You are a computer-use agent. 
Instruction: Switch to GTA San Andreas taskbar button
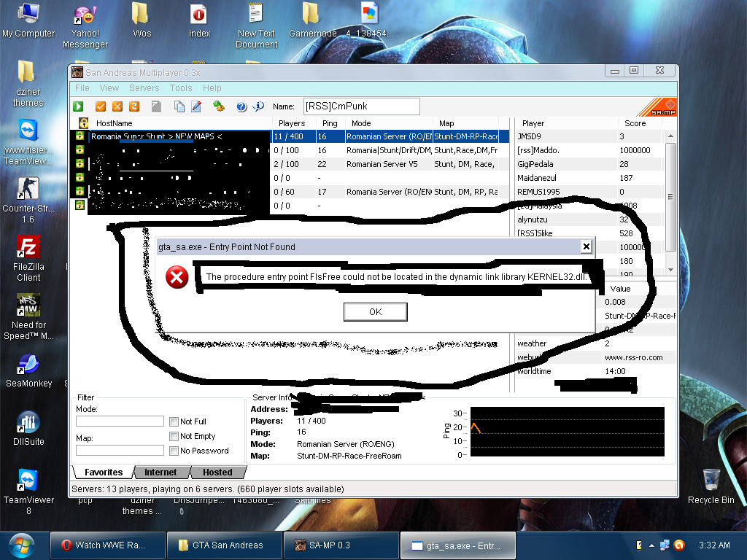click(x=225, y=545)
